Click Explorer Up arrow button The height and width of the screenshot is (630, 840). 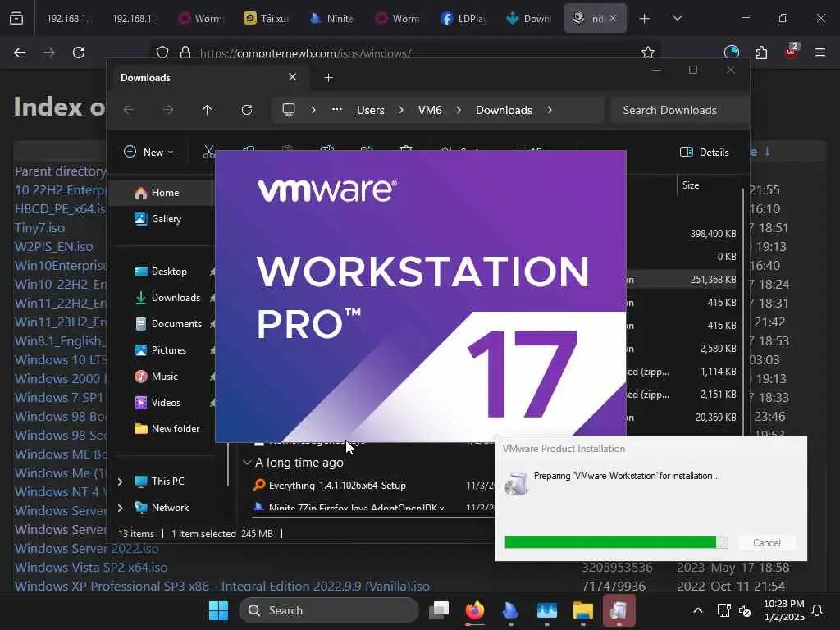[x=208, y=110]
